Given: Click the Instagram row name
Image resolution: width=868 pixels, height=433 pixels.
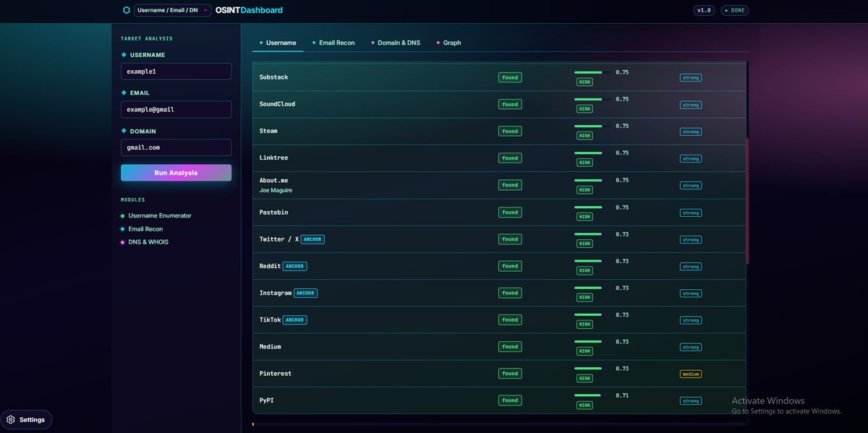Looking at the screenshot, I should 276,293.
